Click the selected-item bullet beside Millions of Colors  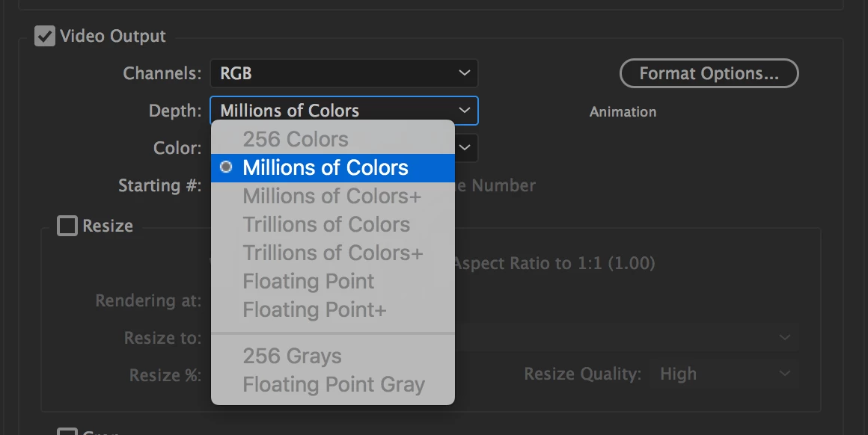[226, 167]
